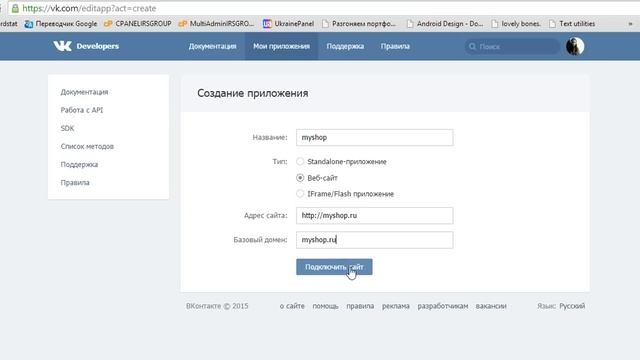Open the user avatar menu
This screenshot has width=640, height=360.
pyautogui.click(x=575, y=47)
